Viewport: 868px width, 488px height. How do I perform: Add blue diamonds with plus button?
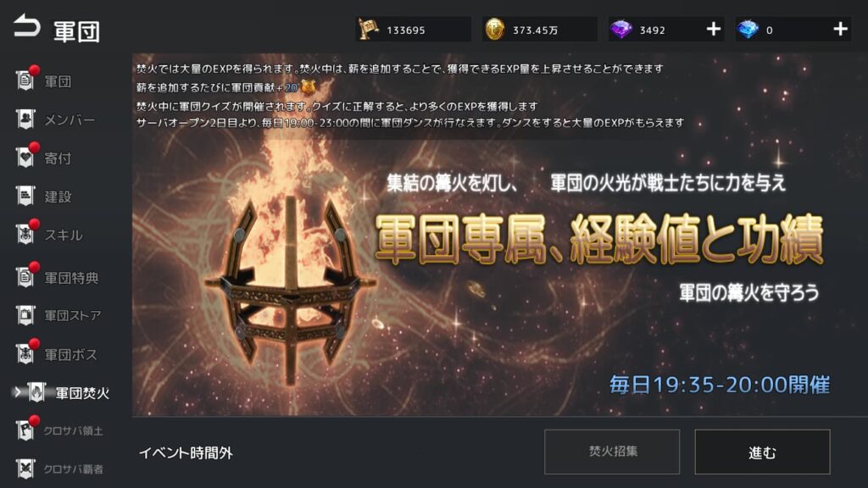coord(840,29)
